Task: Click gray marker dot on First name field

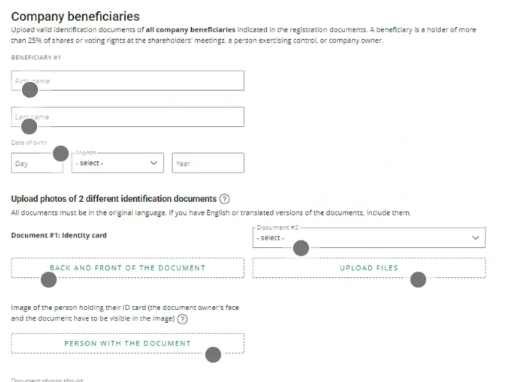Action: click(x=30, y=90)
